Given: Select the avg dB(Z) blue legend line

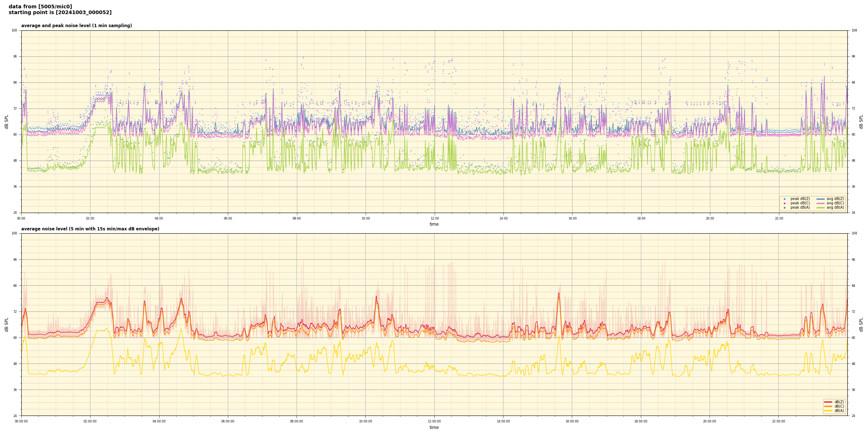Looking at the screenshot, I should click(x=821, y=199).
